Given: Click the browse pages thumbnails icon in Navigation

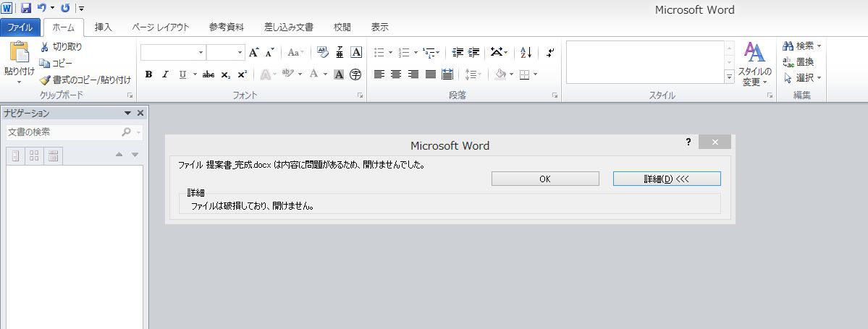Looking at the screenshot, I should pyautogui.click(x=34, y=156).
